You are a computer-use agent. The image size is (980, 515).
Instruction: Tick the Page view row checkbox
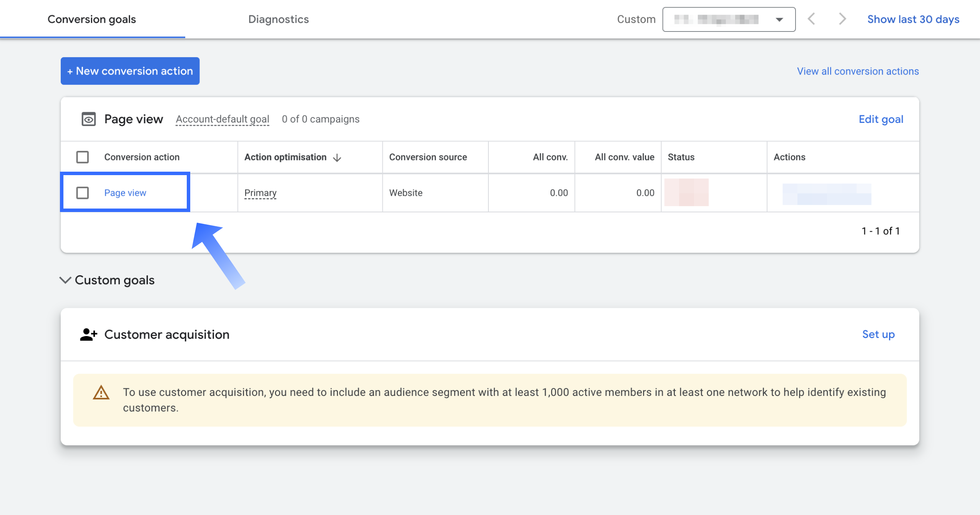coord(82,193)
